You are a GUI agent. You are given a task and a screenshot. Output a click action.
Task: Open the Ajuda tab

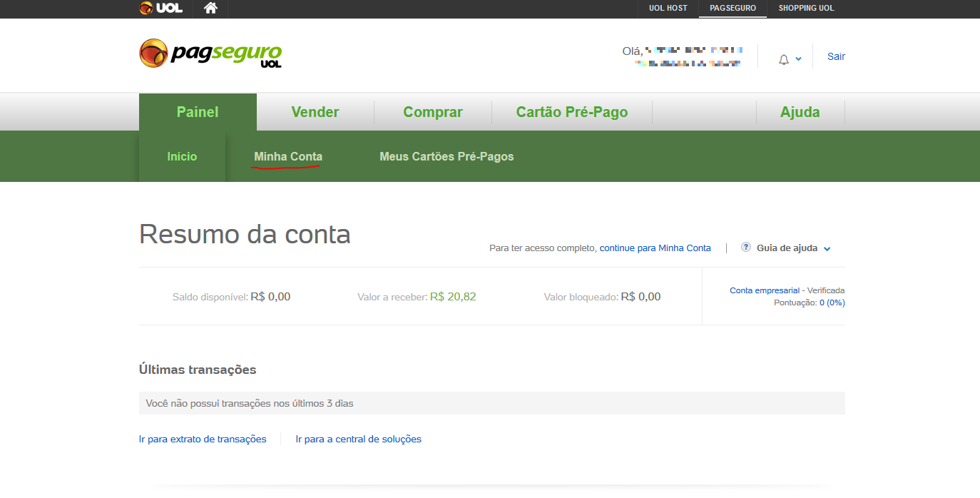click(800, 112)
